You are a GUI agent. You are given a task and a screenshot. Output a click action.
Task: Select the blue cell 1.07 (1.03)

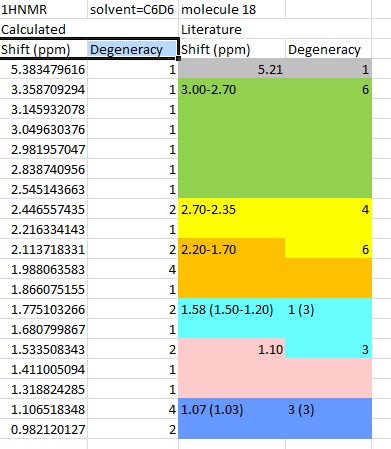tap(232, 409)
